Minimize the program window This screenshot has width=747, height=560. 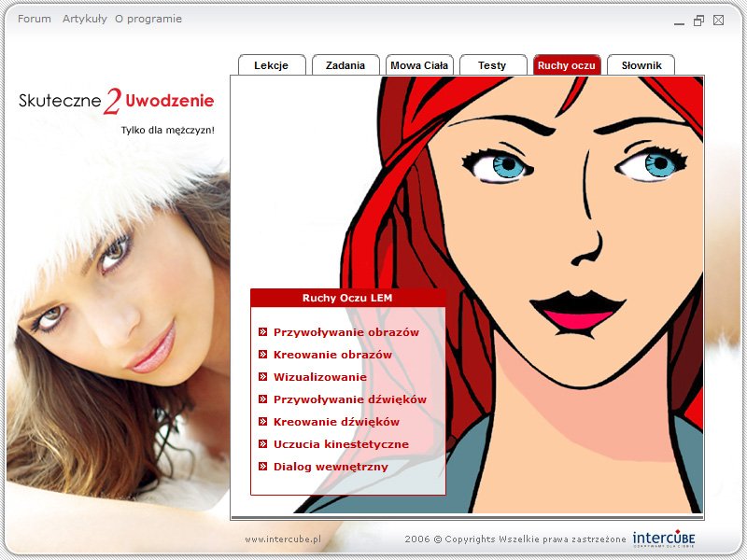pos(678,21)
